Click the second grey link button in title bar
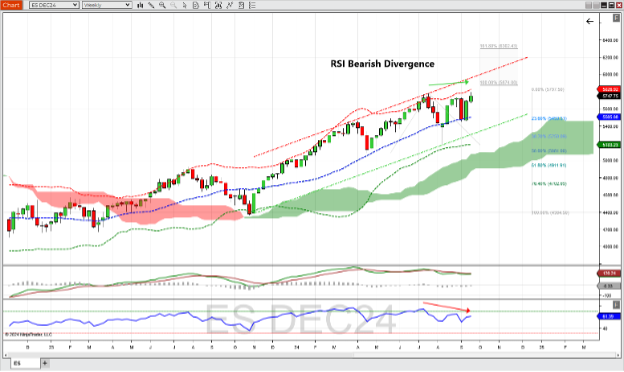This screenshot has width=624, height=372. coord(596,5)
